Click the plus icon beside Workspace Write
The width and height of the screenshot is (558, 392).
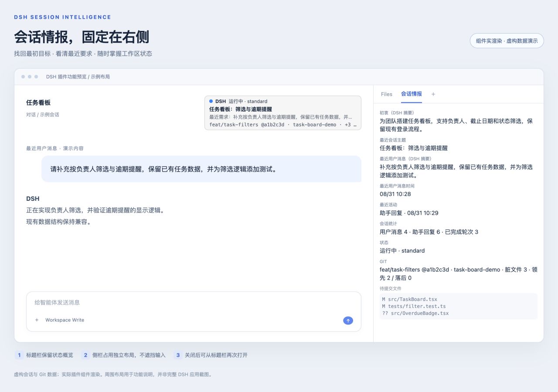tap(37, 320)
